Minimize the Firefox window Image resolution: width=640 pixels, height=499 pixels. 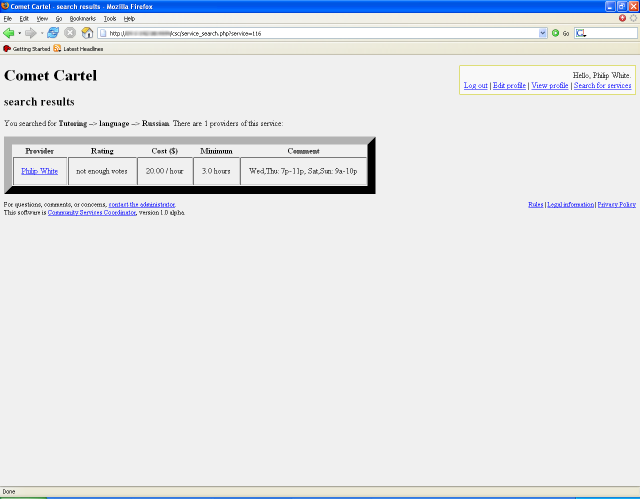coord(610,6)
